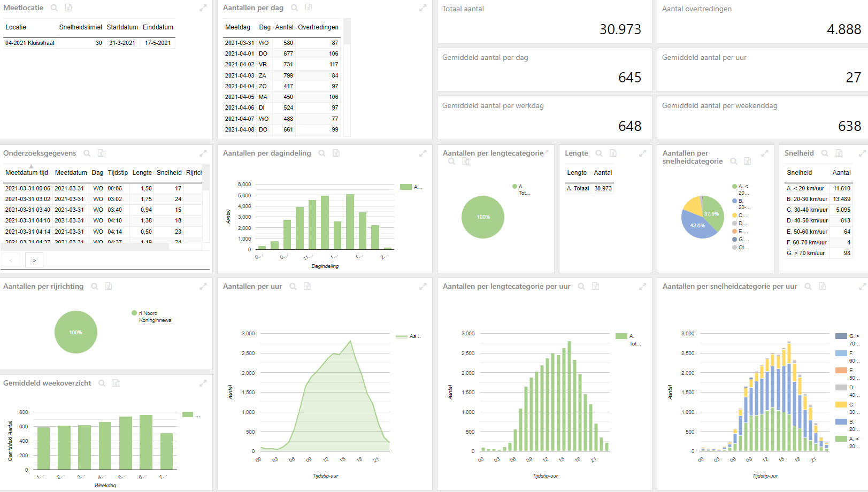868x492 pixels.
Task: Select the 04-2021 Kluisstraat location row
Action: 89,43
